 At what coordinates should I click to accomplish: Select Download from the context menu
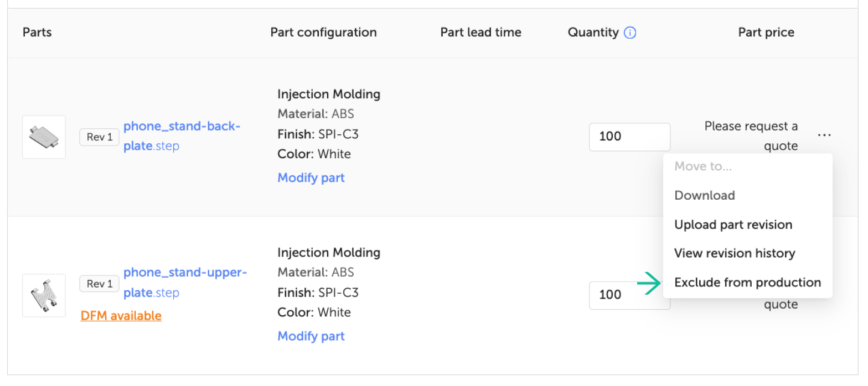coord(704,195)
